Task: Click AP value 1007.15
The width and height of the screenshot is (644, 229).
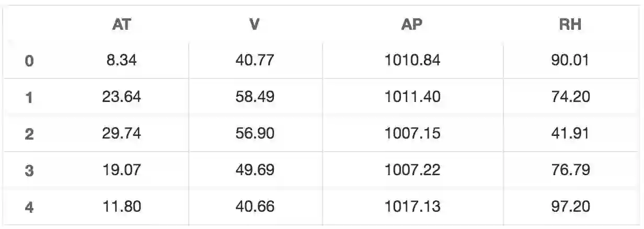Action: [x=412, y=134]
